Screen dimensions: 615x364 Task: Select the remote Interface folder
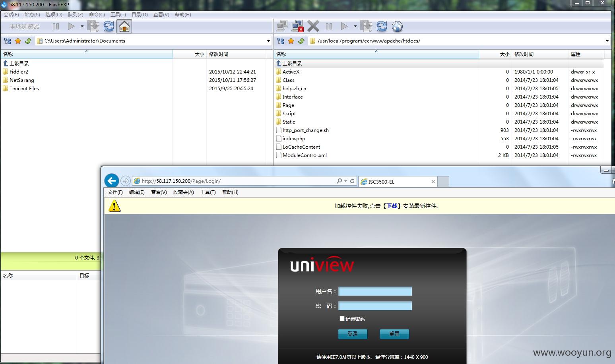click(x=293, y=97)
